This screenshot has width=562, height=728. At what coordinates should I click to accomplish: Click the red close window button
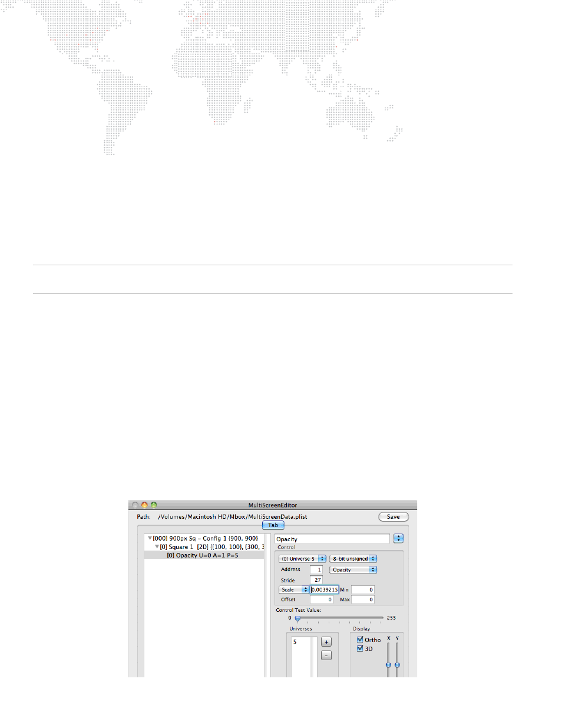(135, 505)
